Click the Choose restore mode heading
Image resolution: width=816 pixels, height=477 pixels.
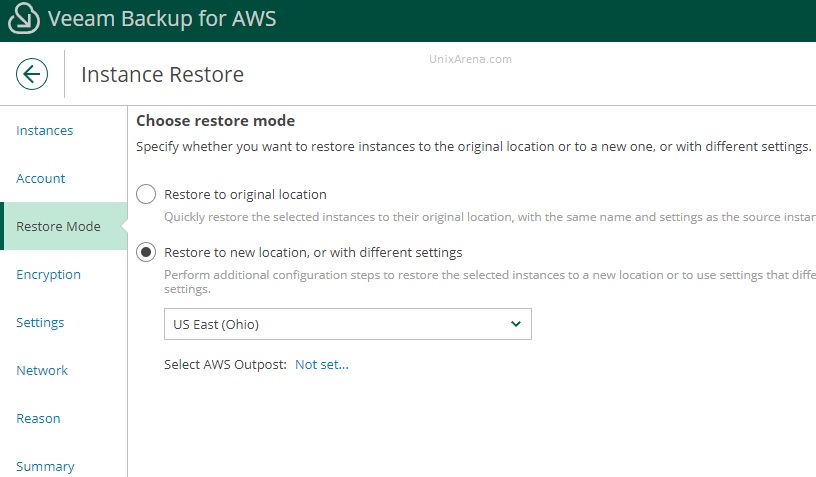point(215,121)
